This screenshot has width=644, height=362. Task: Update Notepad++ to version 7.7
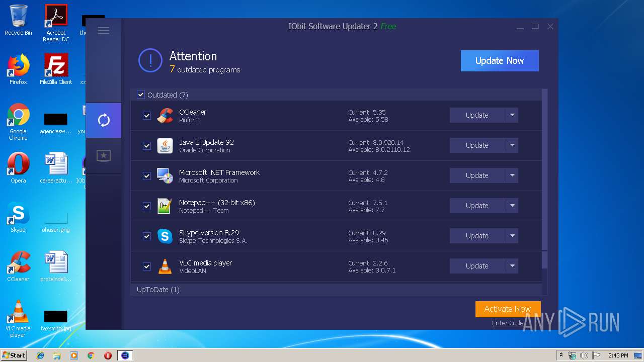tap(477, 206)
